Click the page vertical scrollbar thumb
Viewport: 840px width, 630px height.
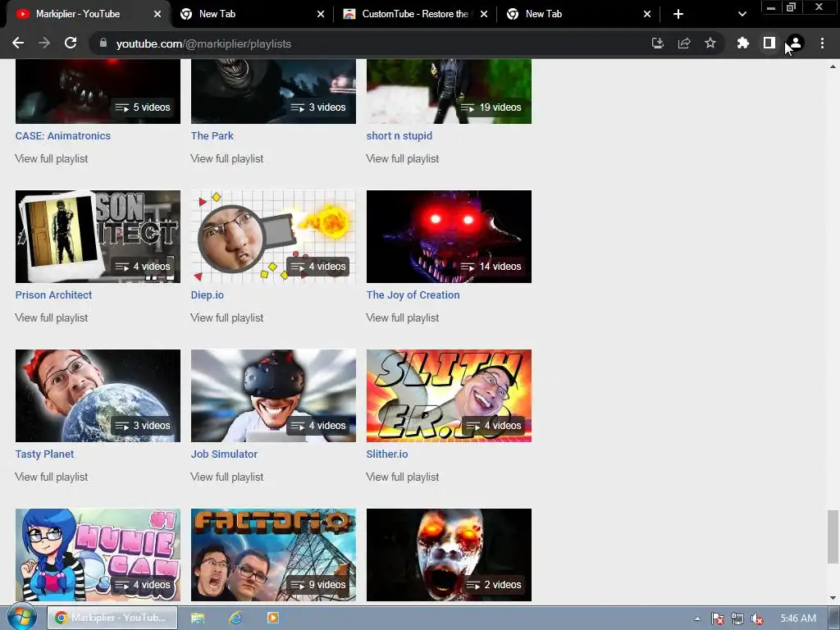pyautogui.click(x=833, y=536)
